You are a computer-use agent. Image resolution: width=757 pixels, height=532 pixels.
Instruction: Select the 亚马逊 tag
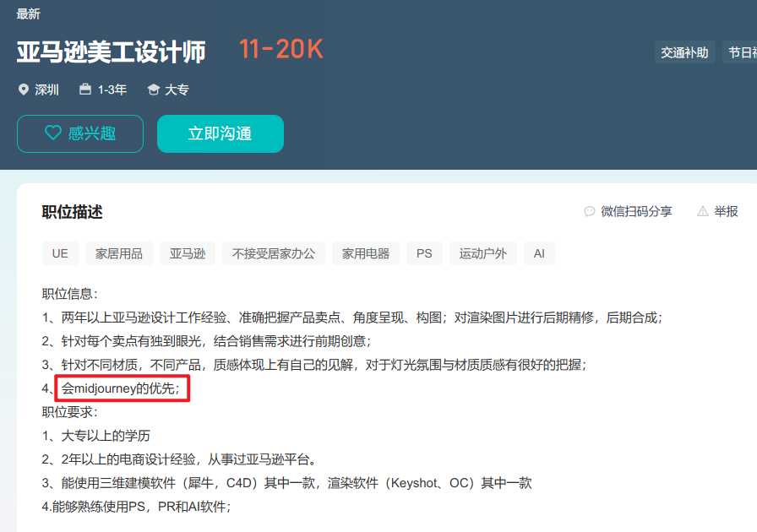[x=188, y=253]
